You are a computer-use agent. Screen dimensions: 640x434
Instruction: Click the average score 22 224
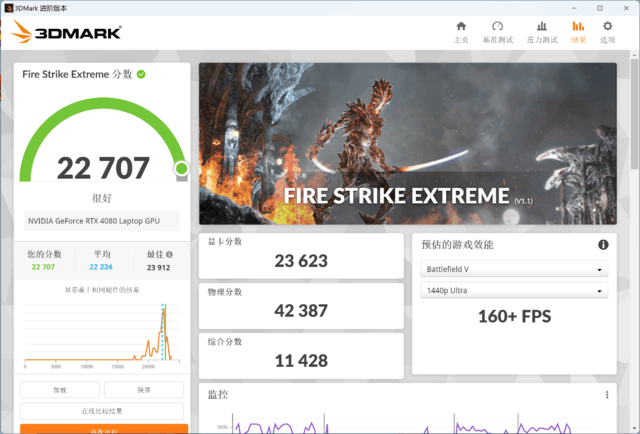101,267
